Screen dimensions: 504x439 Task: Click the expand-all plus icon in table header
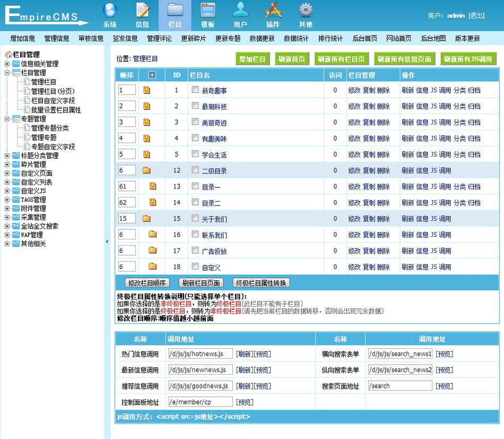152,75
